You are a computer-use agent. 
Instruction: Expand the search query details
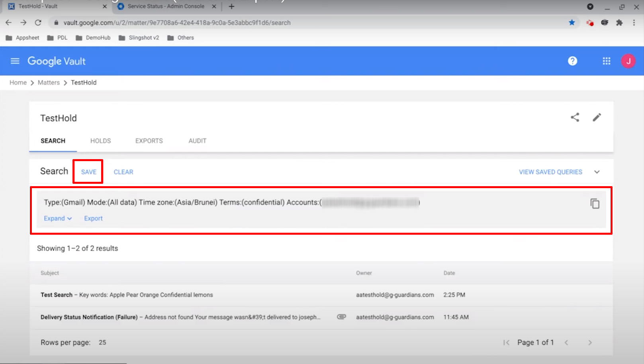coord(58,218)
